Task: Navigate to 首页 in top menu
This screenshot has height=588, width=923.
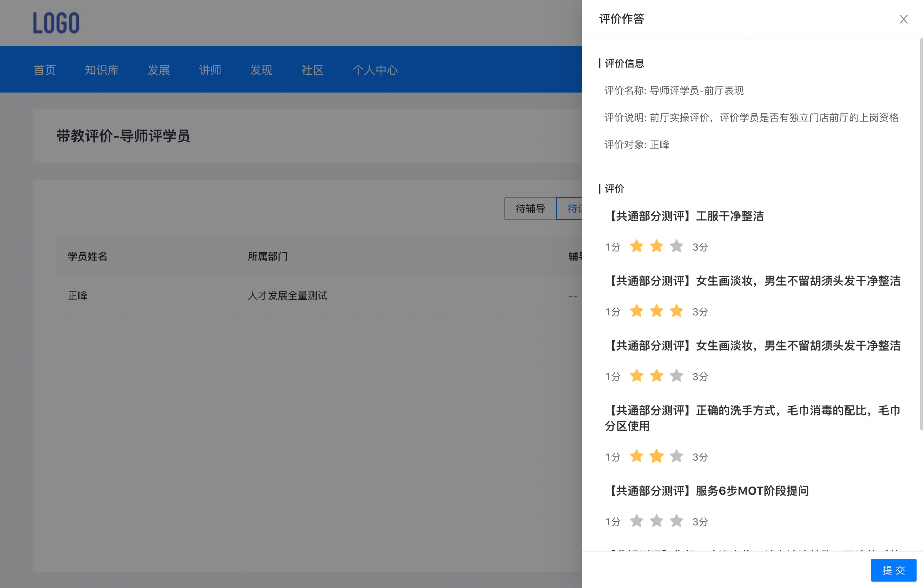Action: click(45, 70)
